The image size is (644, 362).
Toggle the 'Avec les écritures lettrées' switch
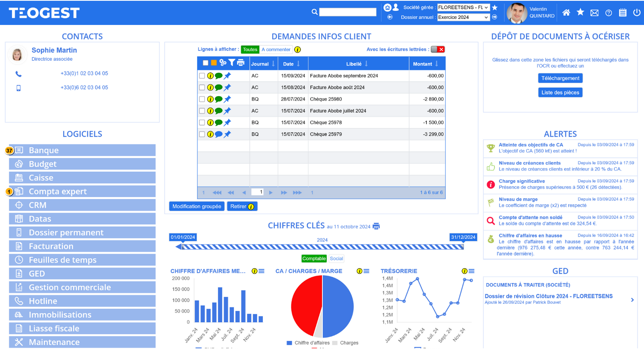coord(438,49)
